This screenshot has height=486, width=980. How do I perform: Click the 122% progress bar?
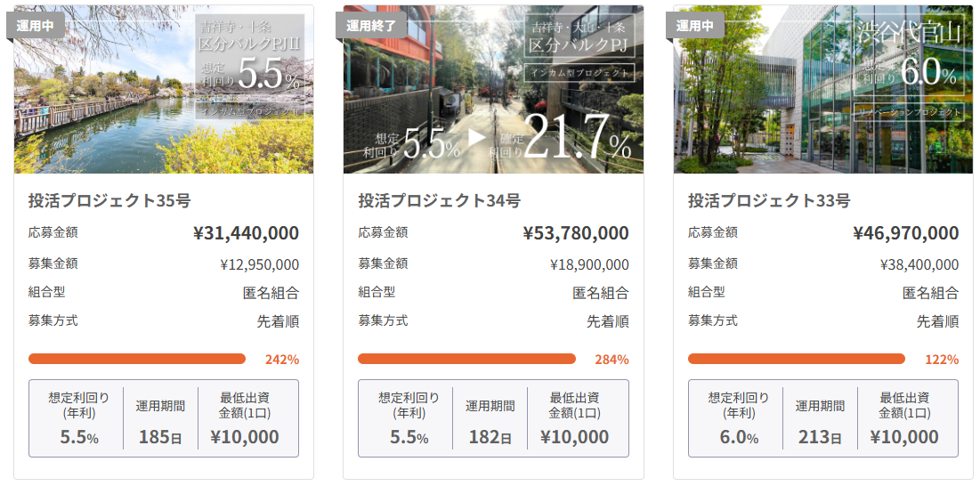click(x=797, y=359)
